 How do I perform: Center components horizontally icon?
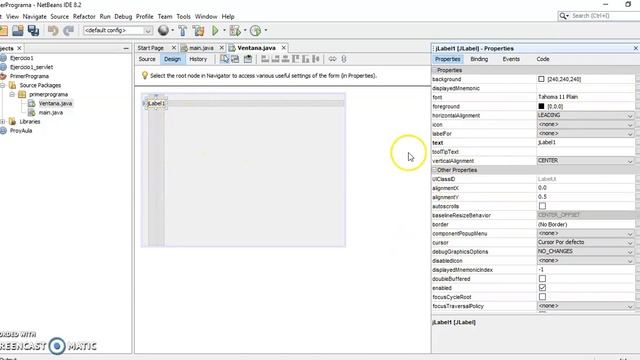click(285, 59)
